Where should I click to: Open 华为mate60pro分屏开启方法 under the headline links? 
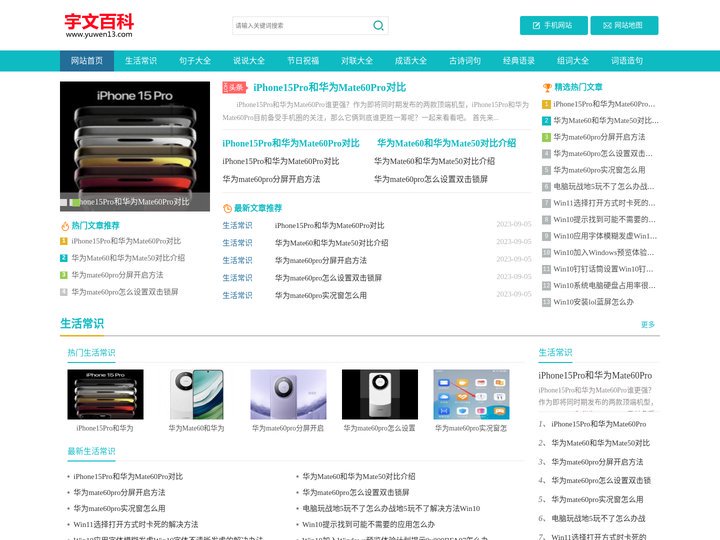(x=271, y=179)
